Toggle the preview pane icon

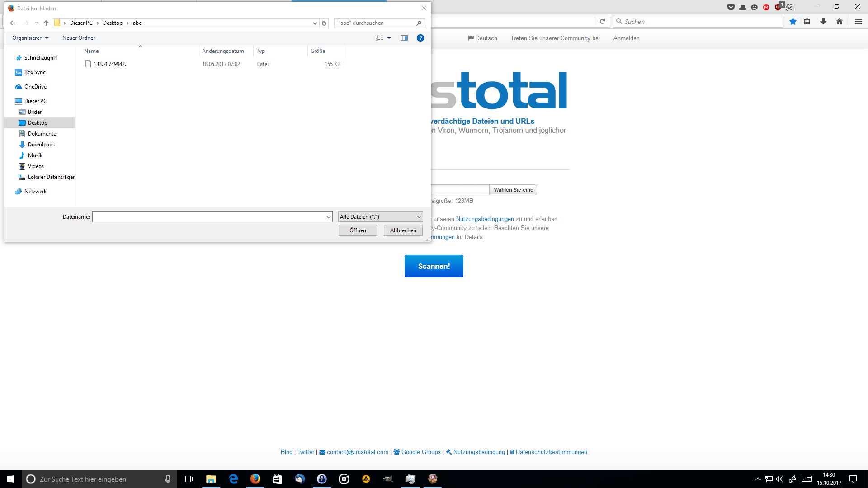click(404, 38)
